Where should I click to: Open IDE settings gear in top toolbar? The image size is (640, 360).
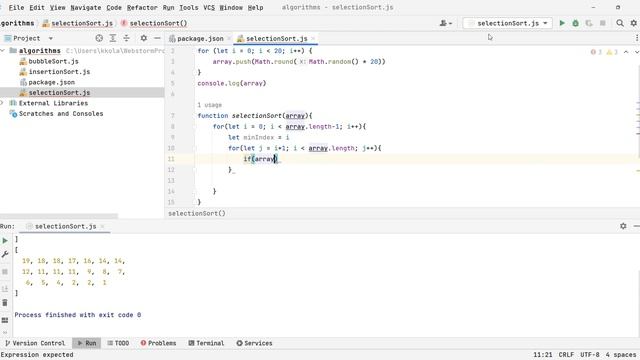coord(633,23)
